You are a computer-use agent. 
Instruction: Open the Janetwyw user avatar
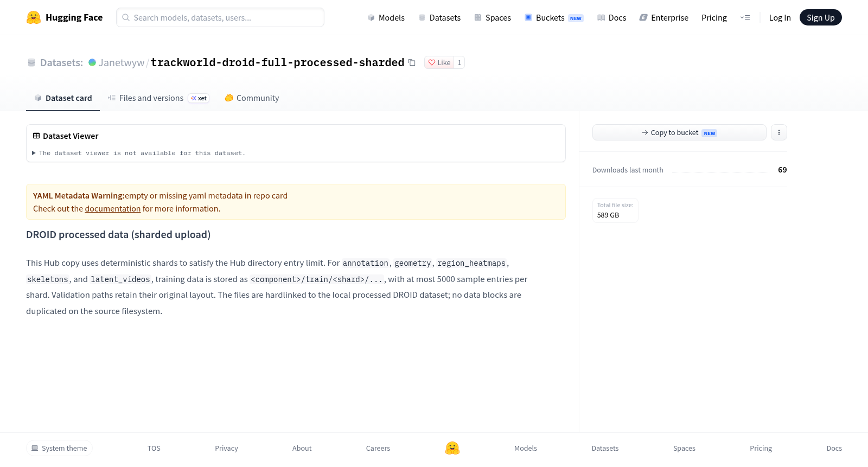[92, 62]
